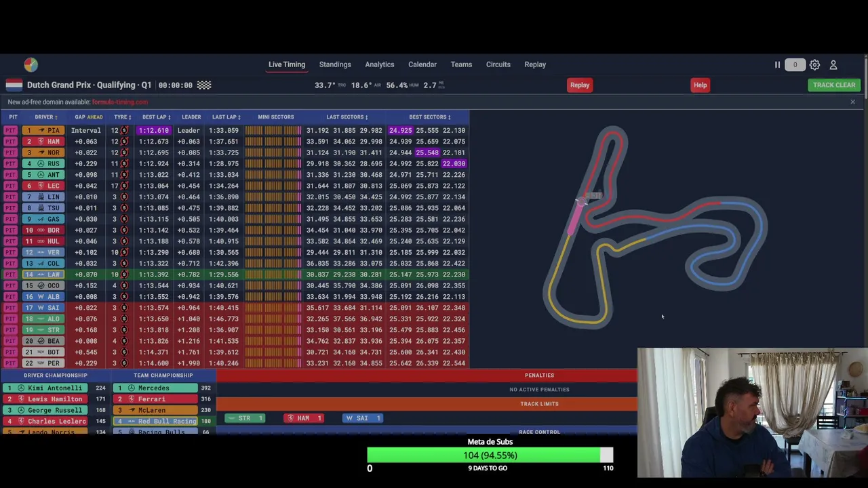The width and height of the screenshot is (868, 488).
Task: Select NOR driver tag in row 3
Action: [44, 152]
